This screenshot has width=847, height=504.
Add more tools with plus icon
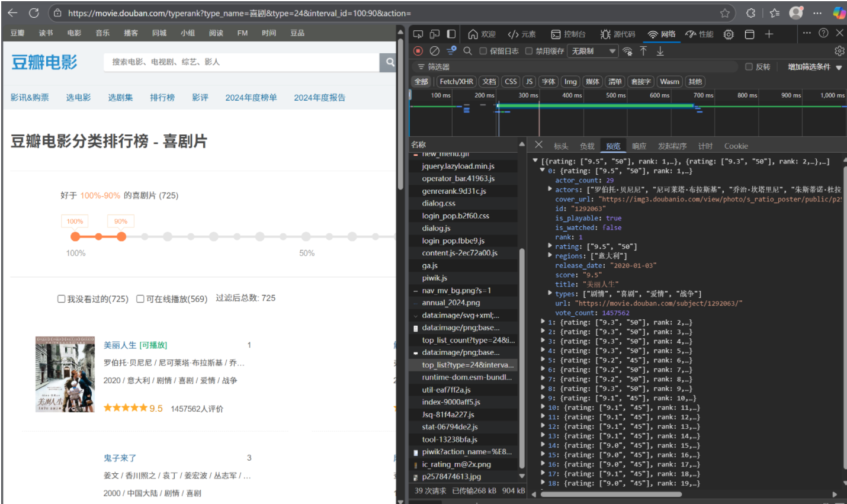769,34
